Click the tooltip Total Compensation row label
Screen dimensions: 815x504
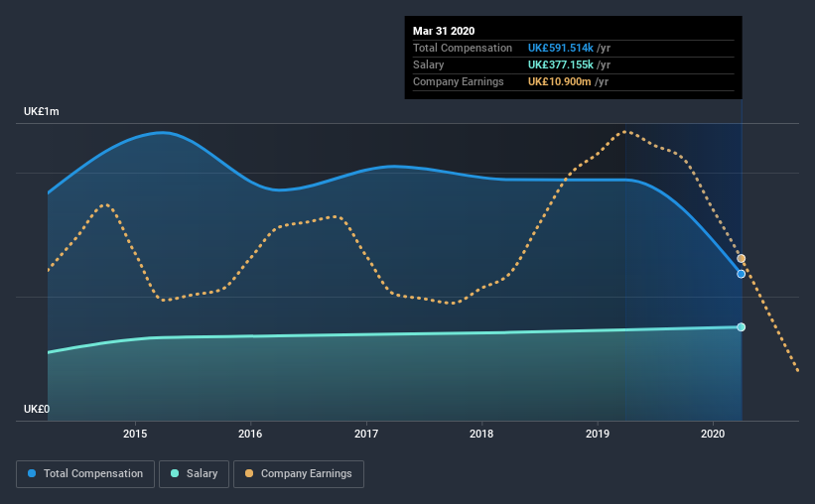pos(463,48)
